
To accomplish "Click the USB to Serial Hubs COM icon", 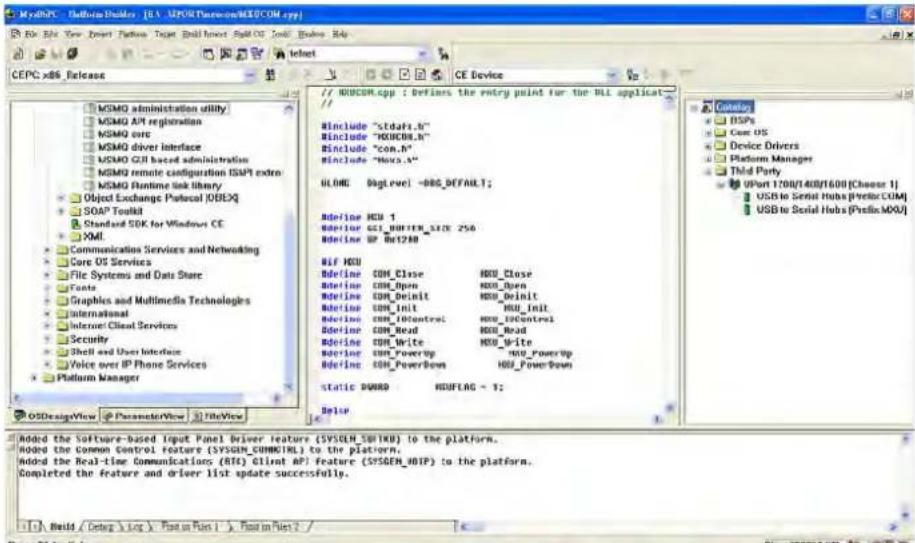I will pos(747,197).
